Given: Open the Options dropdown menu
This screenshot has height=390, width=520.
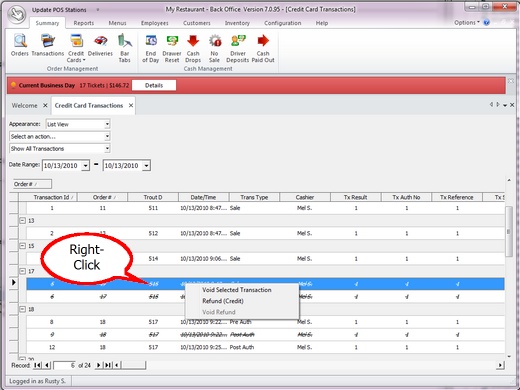Looking at the screenshot, I should point(467,23).
